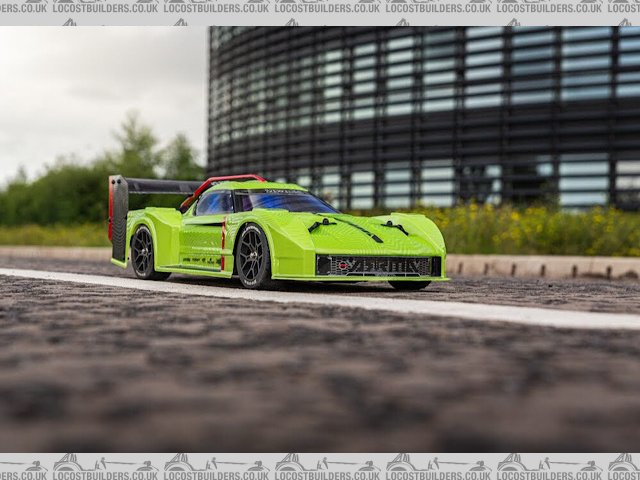640x480 pixels.
Task: Click the bottom LOCOSTBUILDERS watermark banner
Action: (320, 465)
